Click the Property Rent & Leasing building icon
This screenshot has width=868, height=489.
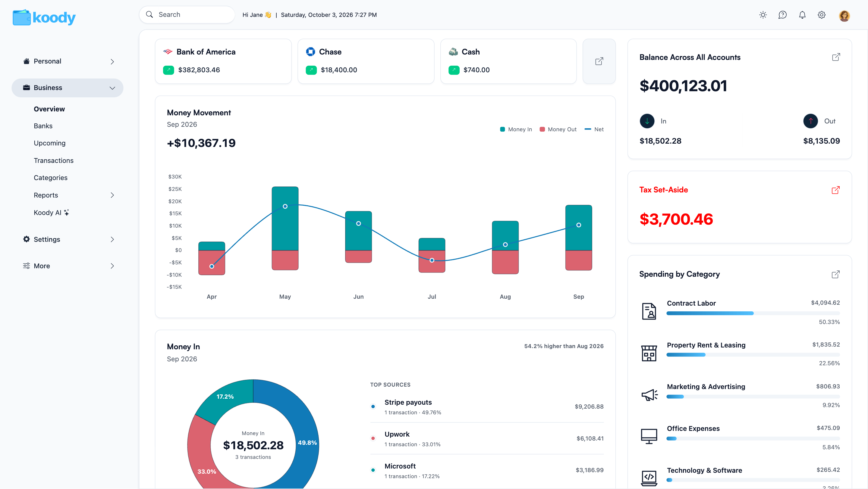tap(649, 354)
